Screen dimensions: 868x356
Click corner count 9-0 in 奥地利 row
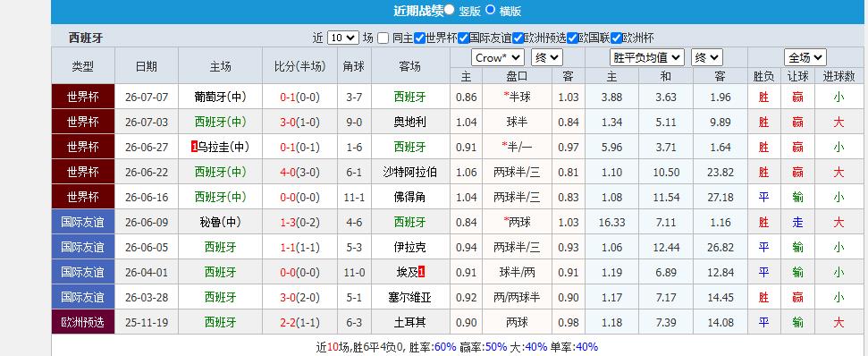pos(354,123)
